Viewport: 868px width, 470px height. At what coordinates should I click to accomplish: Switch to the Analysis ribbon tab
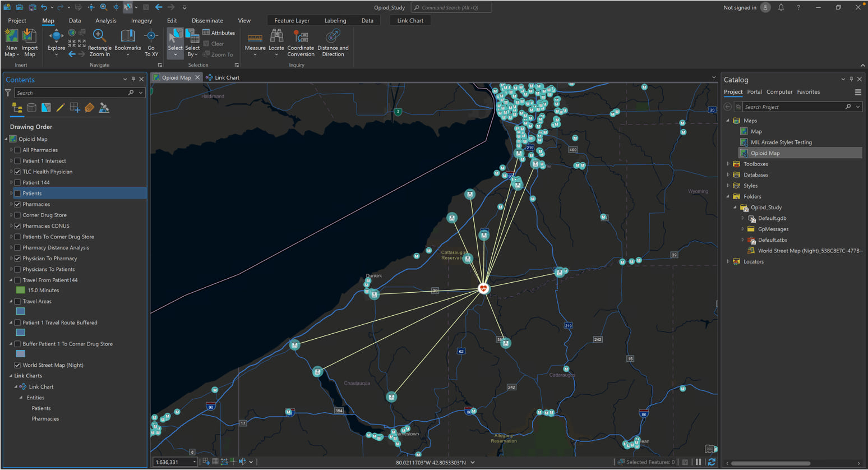tap(105, 21)
